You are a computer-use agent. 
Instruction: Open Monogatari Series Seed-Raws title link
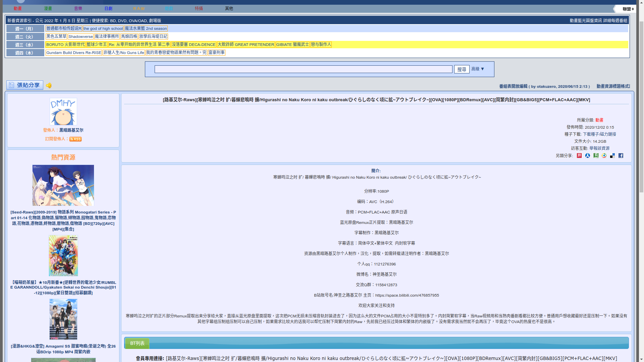(63, 221)
